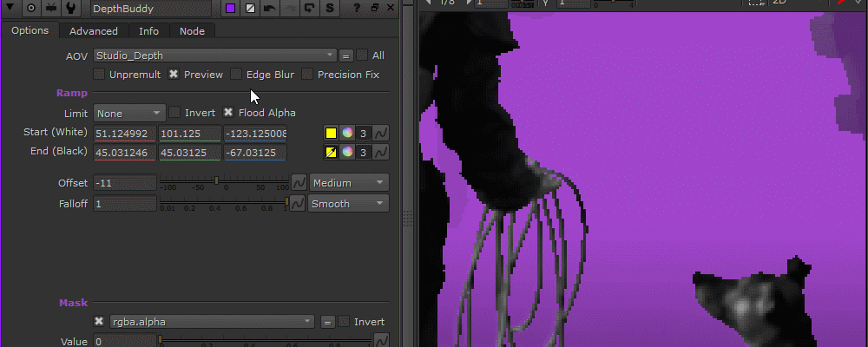Open node help question mark

[357, 9]
